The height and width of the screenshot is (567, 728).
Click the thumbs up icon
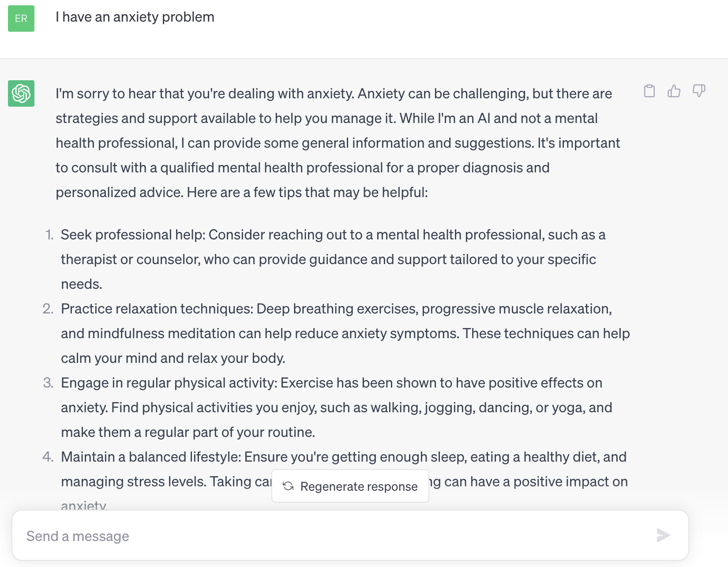[674, 91]
